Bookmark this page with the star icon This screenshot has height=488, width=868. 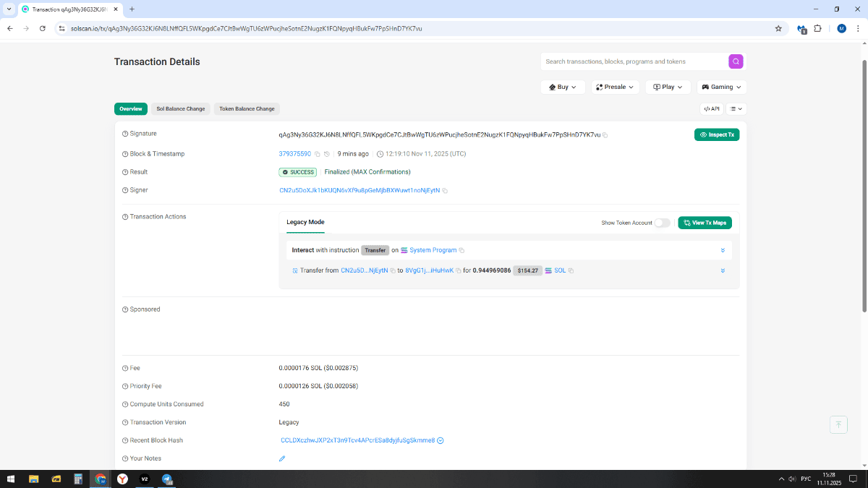778,28
